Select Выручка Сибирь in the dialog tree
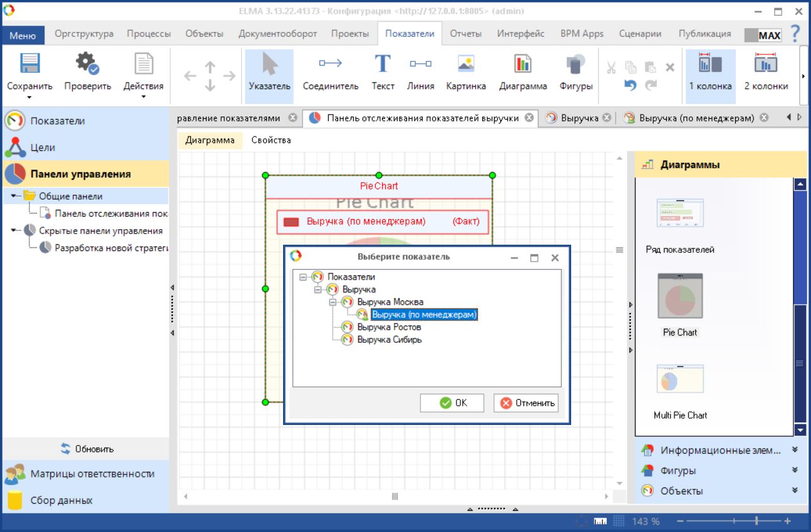This screenshot has height=532, width=811. tap(390, 340)
